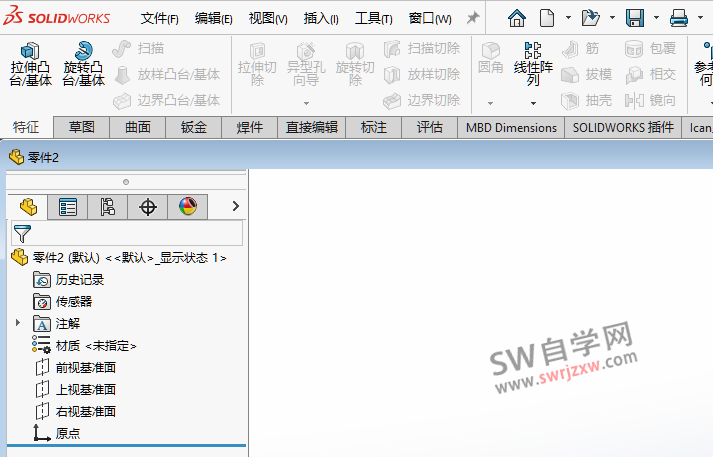The height and width of the screenshot is (457, 713).
Task: Click the Home icon in the top toolbar
Action: 517,18
